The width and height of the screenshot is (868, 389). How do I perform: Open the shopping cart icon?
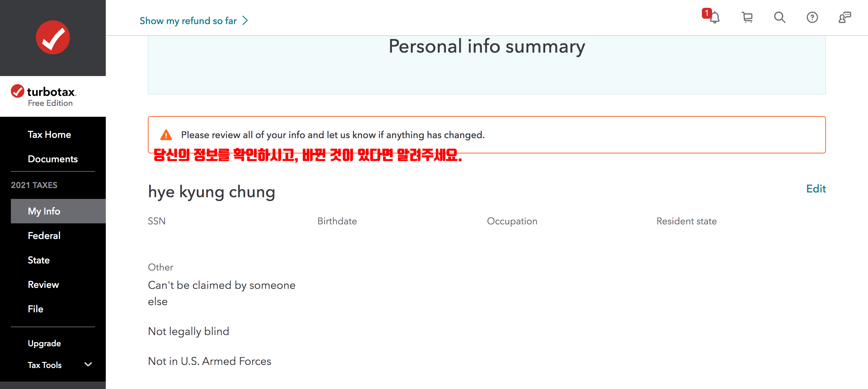tap(747, 17)
